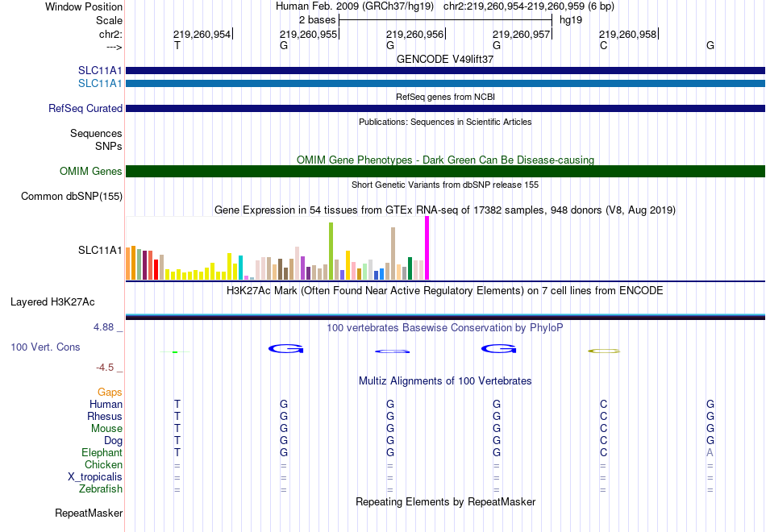Click the position text chr2:219,260,954-219,260,959 (6 bp)
The height and width of the screenshot is (532, 766).
pyautogui.click(x=529, y=6)
